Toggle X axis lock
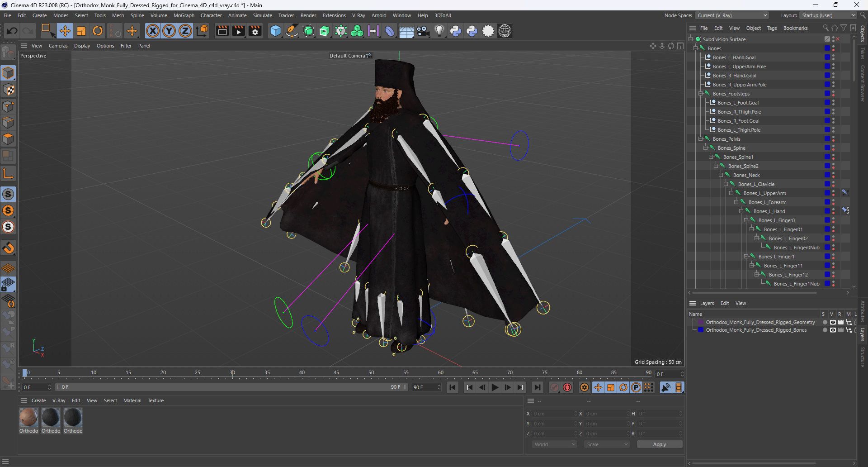This screenshot has height=467, width=868. point(153,31)
